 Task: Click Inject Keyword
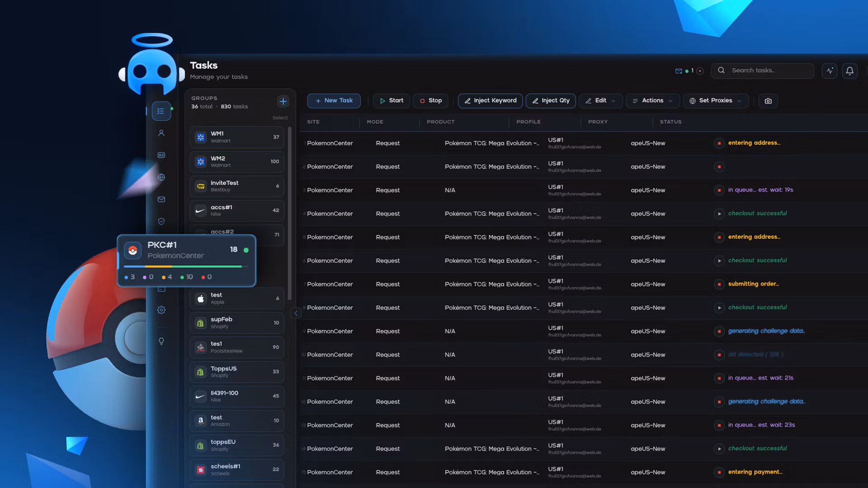490,101
